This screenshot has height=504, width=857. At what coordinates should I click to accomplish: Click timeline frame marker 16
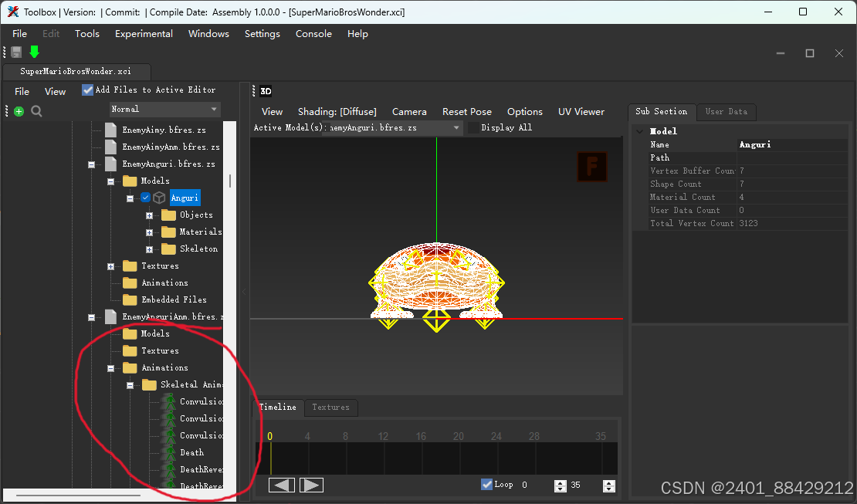coord(421,436)
